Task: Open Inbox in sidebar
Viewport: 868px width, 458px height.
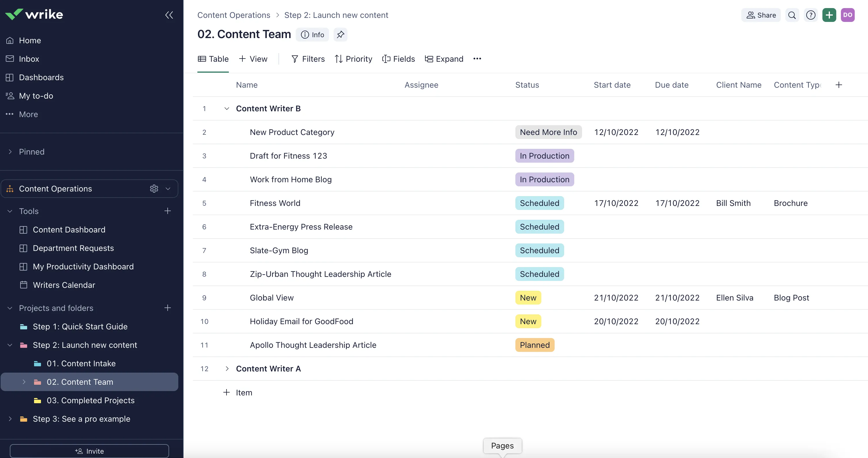Action: coord(29,59)
